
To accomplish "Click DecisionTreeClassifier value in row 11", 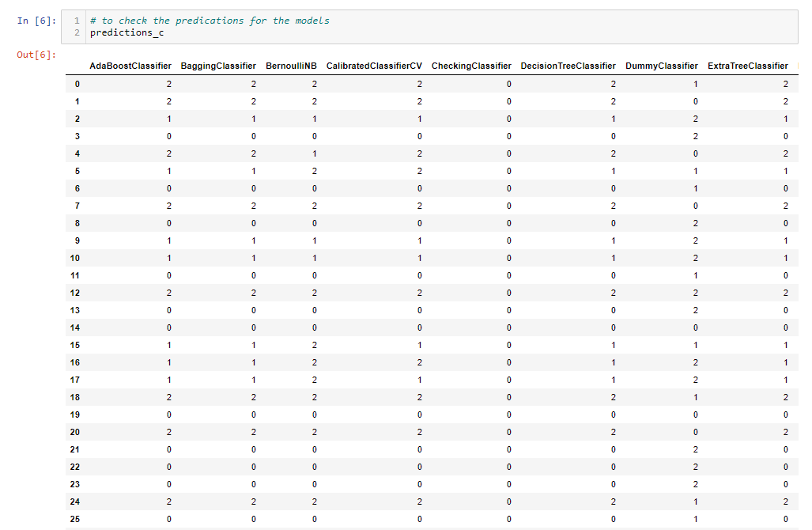I will [x=613, y=275].
